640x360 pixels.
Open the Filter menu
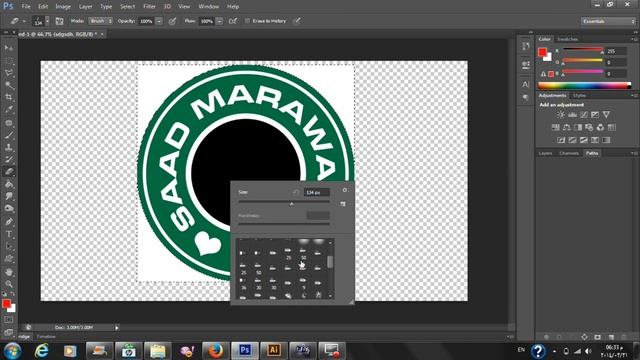[149, 7]
